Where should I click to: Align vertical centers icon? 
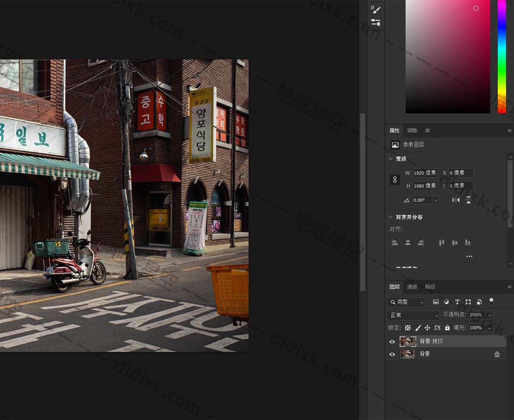click(455, 243)
